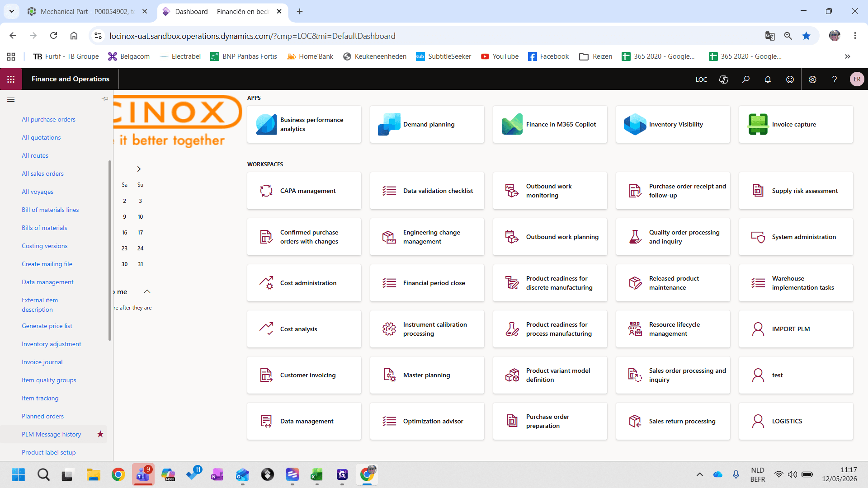
Task: Open Finance in M365 Copilot app
Action: [x=550, y=124]
